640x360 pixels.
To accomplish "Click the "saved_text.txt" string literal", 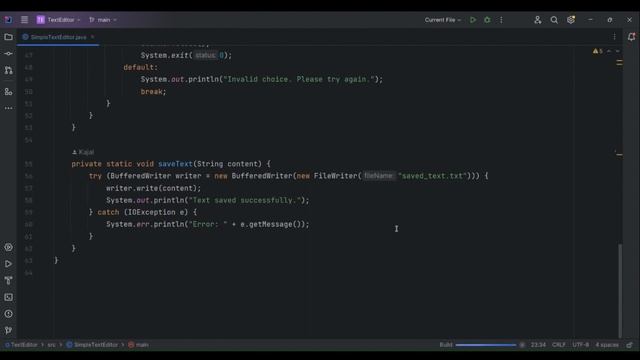I will 432,176.
